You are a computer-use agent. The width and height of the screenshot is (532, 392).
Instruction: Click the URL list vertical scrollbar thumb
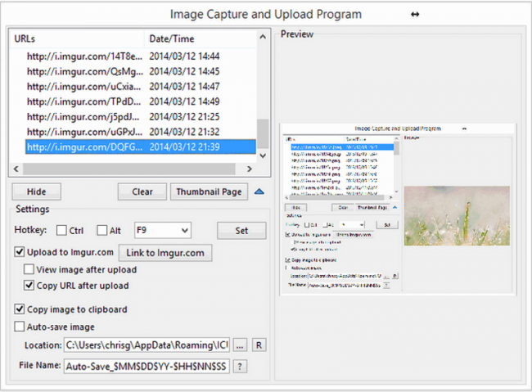pos(263,133)
